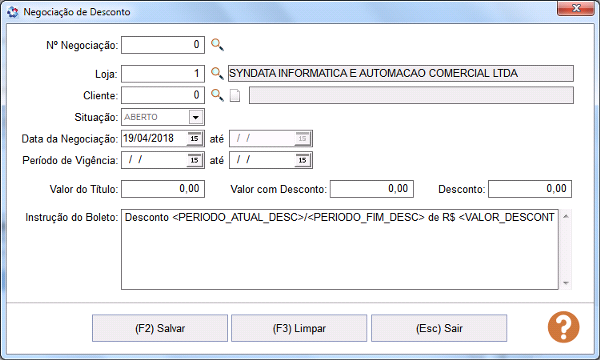The image size is (600, 360).
Task: Open calendar for Período de Vigência end
Action: tap(302, 160)
